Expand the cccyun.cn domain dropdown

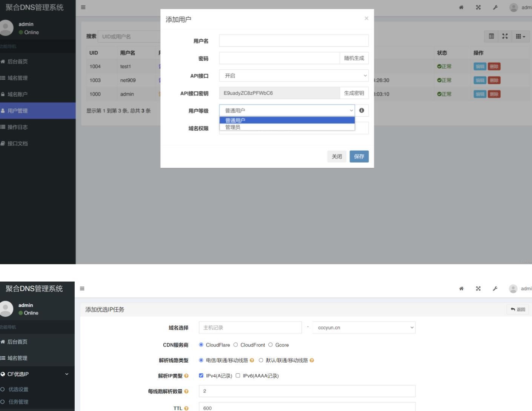tap(363, 327)
